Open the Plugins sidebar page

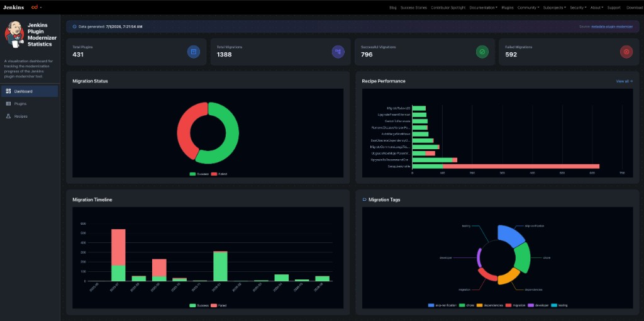click(x=30, y=104)
